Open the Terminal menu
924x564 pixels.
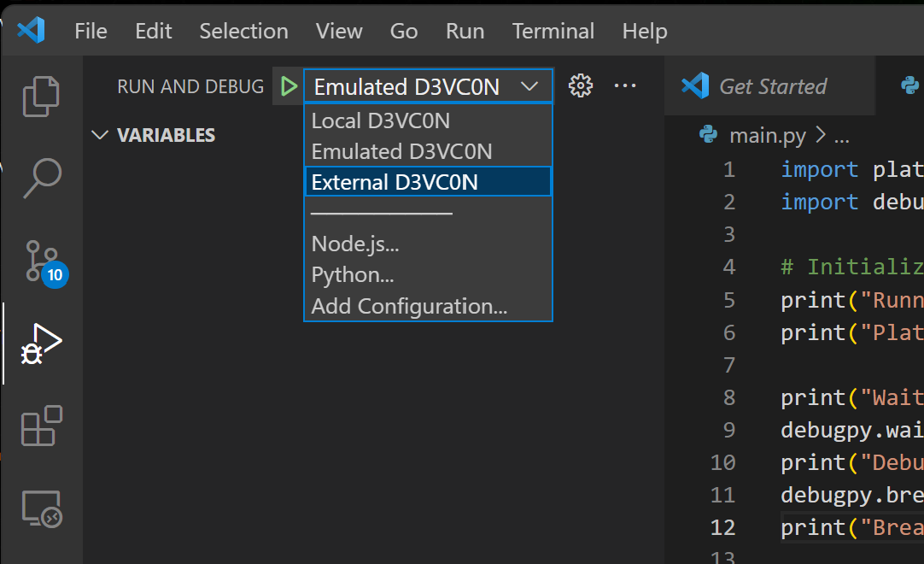(x=553, y=31)
